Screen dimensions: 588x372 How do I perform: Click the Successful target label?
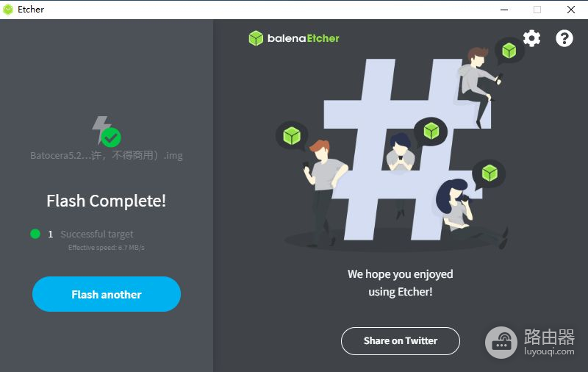coord(97,234)
